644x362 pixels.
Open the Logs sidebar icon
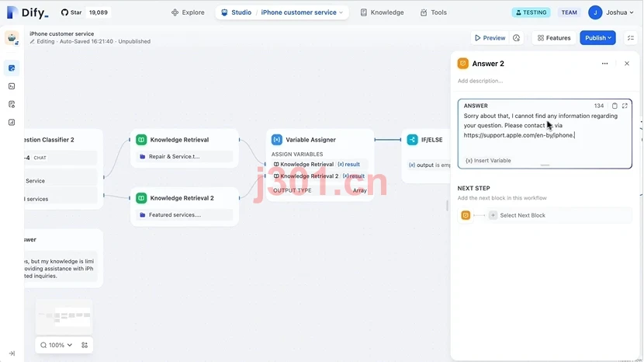[x=12, y=104]
